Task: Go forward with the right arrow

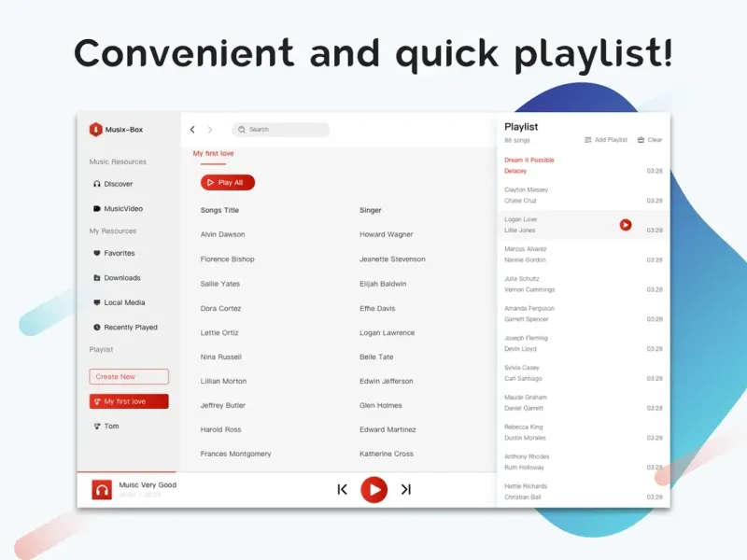Action: coord(209,130)
